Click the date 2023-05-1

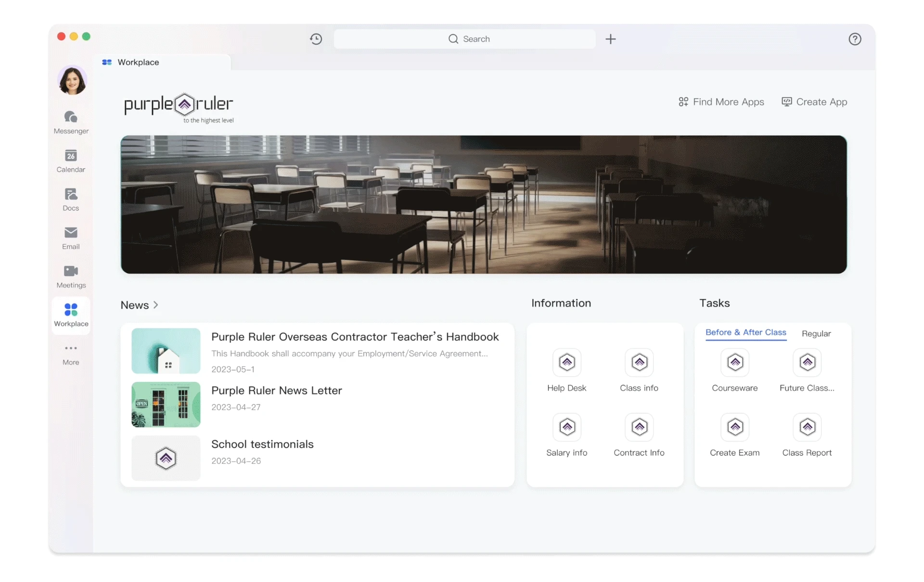coord(233,369)
